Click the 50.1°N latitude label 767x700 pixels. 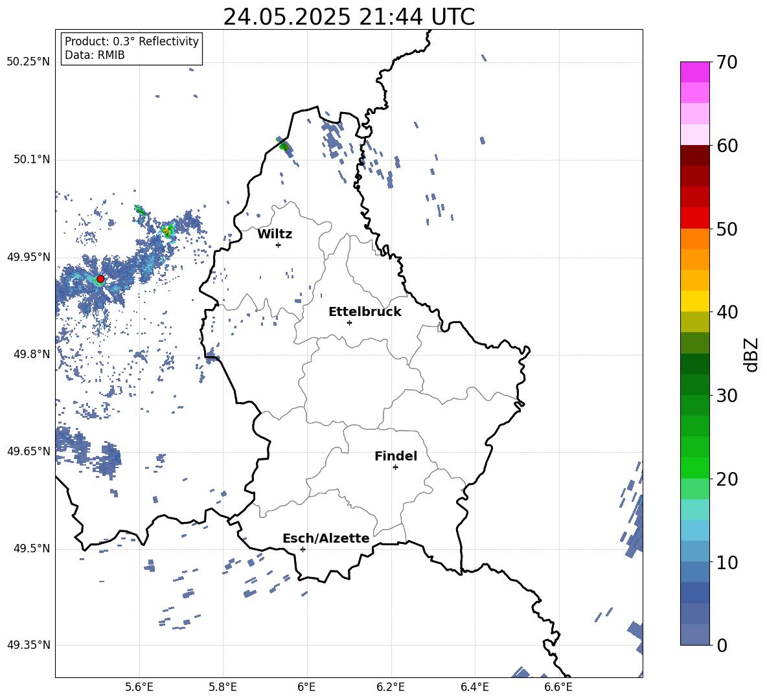pyautogui.click(x=32, y=160)
